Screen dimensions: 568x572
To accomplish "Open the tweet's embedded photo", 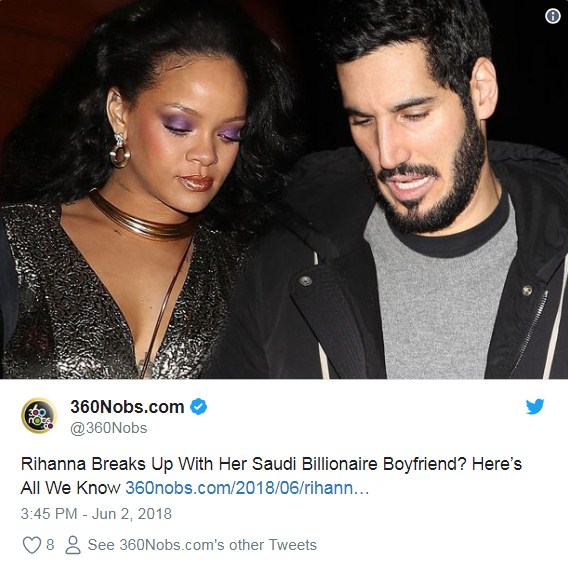I will (284, 189).
